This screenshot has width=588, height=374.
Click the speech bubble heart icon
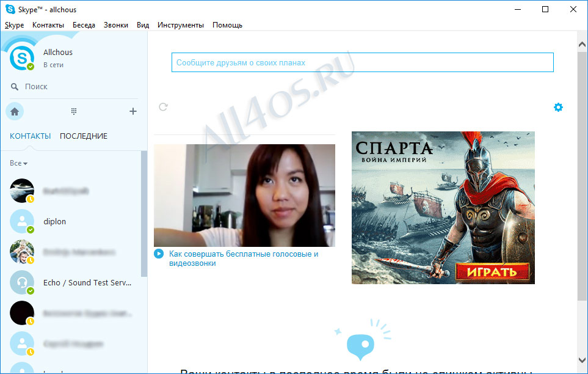pyautogui.click(x=360, y=346)
